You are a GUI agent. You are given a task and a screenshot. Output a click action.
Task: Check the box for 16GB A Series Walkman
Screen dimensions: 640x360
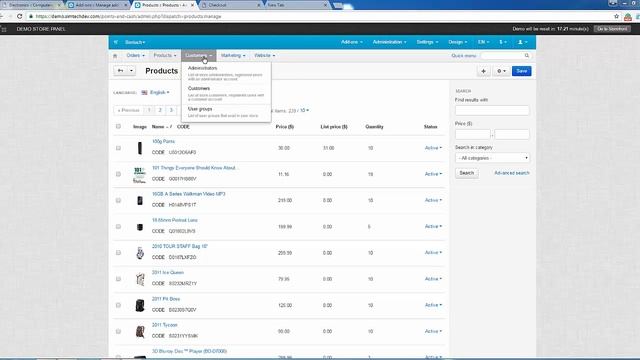pos(118,200)
